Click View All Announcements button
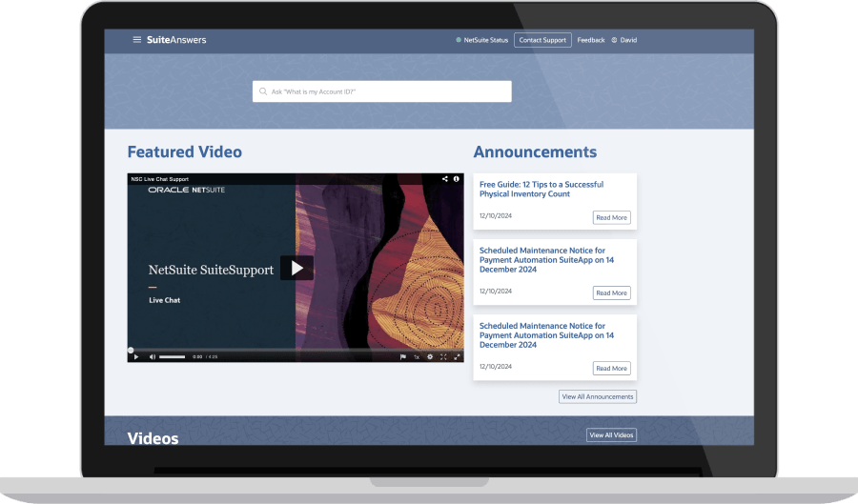The width and height of the screenshot is (858, 504). (597, 396)
